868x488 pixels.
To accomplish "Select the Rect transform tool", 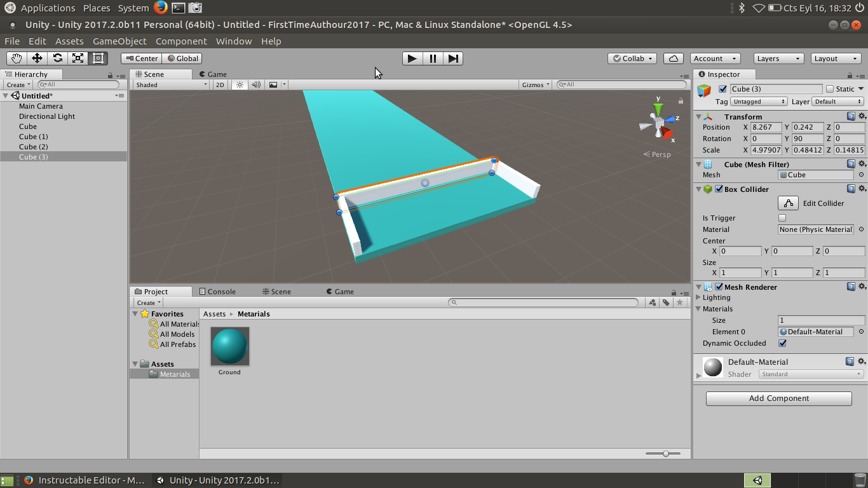I will coord(98,58).
